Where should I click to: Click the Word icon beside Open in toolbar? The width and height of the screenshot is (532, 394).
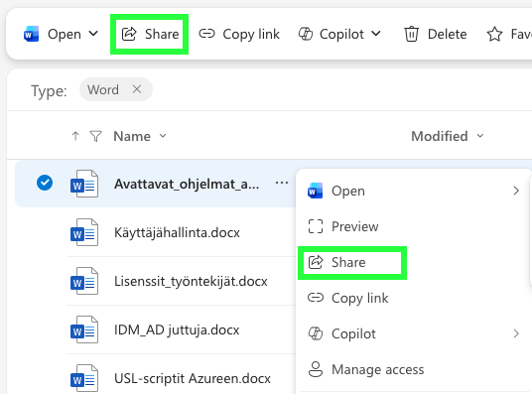coord(31,34)
